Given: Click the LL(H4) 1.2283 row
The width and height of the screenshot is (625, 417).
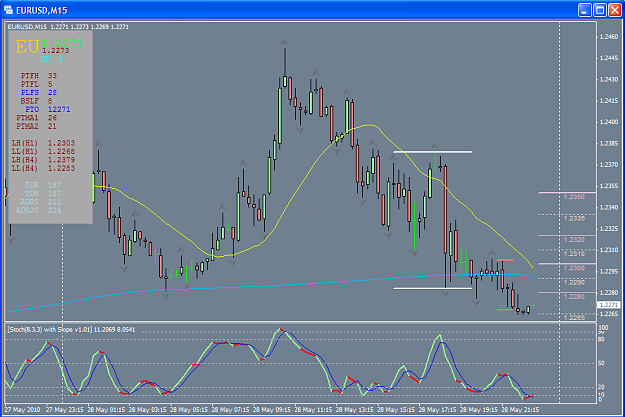Looking at the screenshot, I should 43,168.
